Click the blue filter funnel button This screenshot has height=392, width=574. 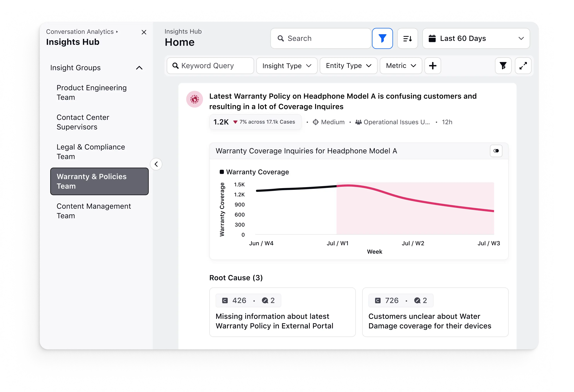382,38
